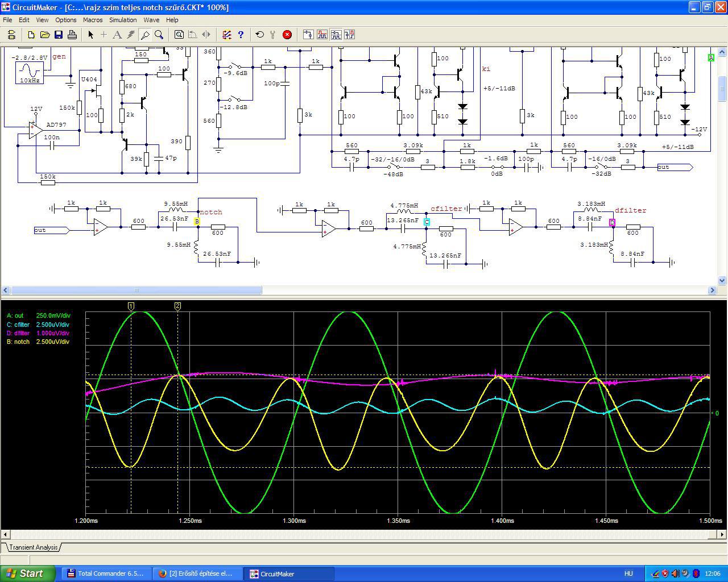Open the Simulation menu
The height and width of the screenshot is (582, 728).
[123, 20]
